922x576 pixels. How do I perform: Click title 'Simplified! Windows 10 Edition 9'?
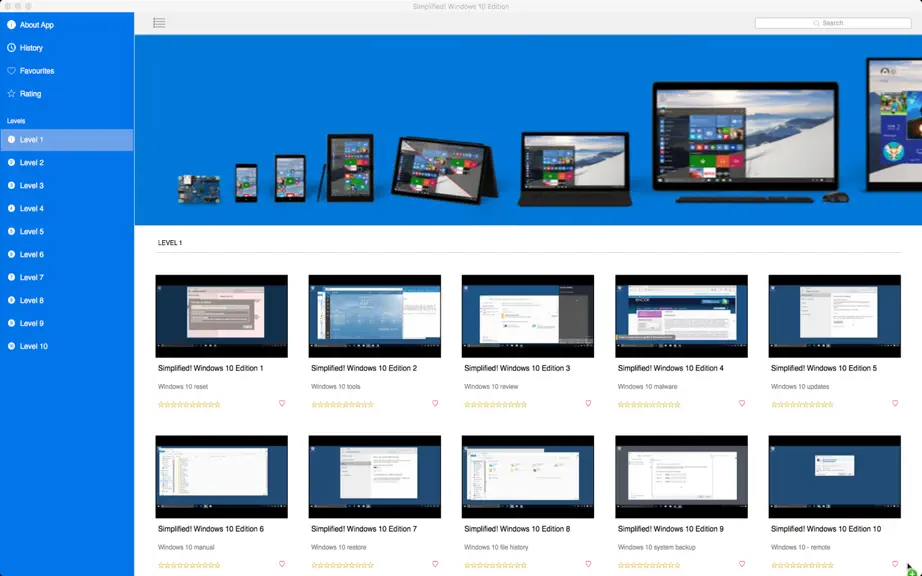coord(670,529)
